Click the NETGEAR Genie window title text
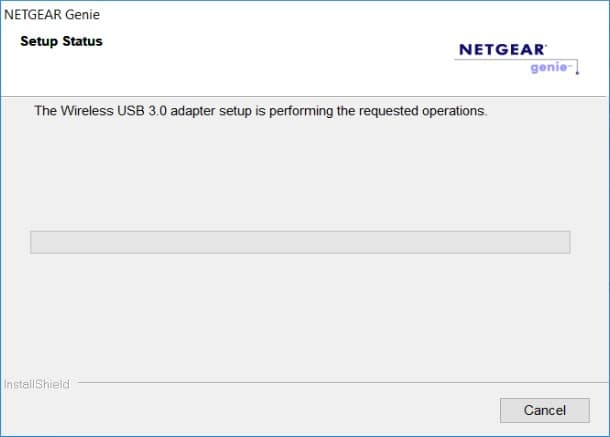This screenshot has width=610, height=437. (52, 15)
